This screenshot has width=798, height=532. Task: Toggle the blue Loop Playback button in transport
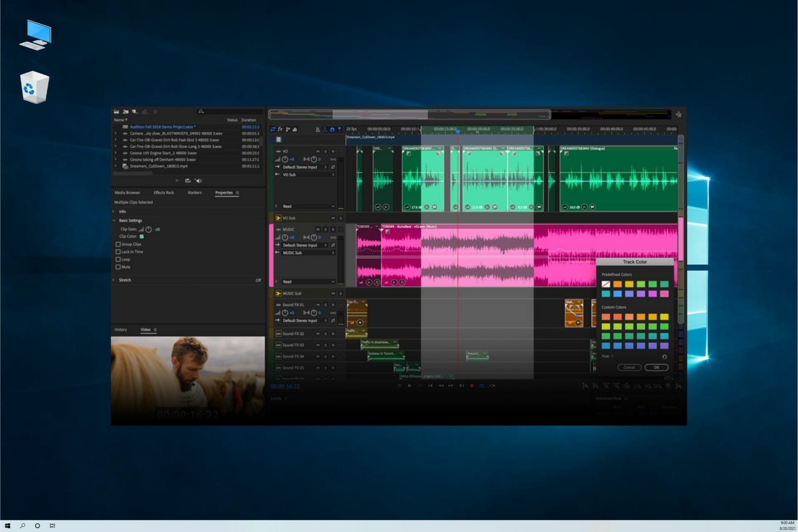482,385
